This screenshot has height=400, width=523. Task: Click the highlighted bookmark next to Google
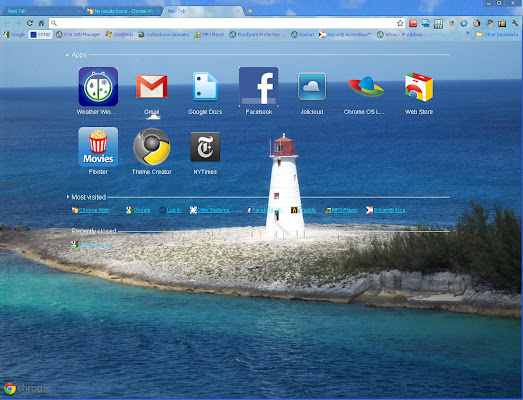[40, 34]
